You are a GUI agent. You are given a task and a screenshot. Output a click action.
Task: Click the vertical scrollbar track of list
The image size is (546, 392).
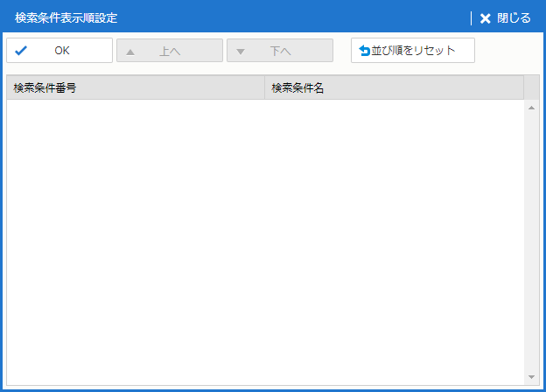pyautogui.click(x=531, y=241)
